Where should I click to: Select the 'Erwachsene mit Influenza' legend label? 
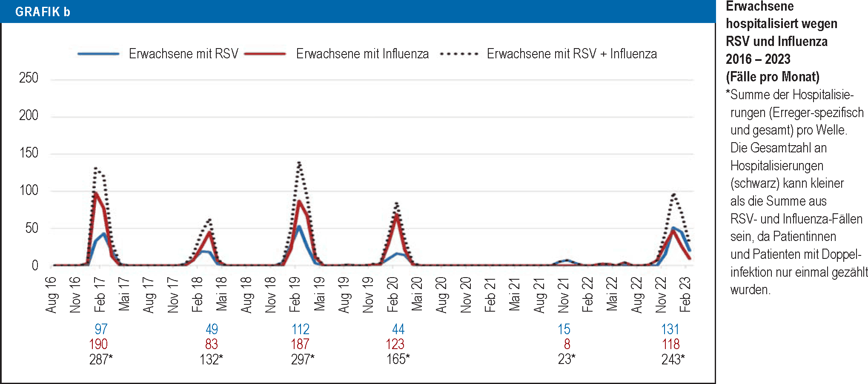pyautogui.click(x=362, y=54)
